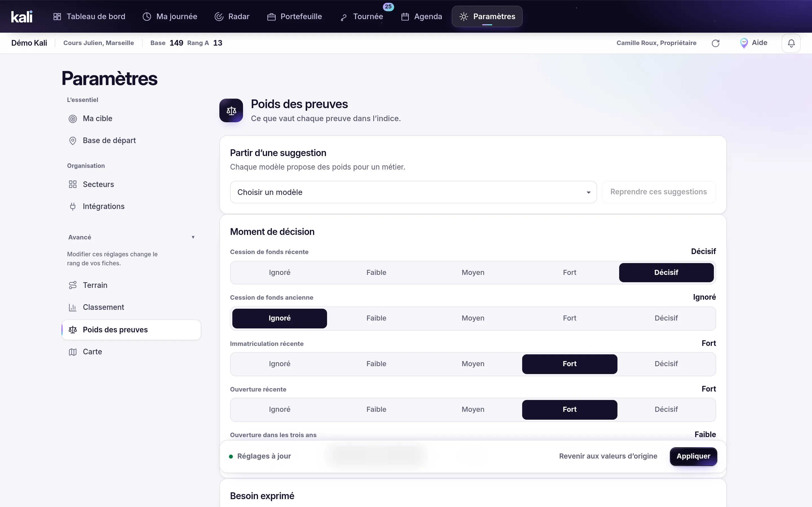Click the kali logo
The height and width of the screenshot is (507, 812).
click(x=22, y=16)
